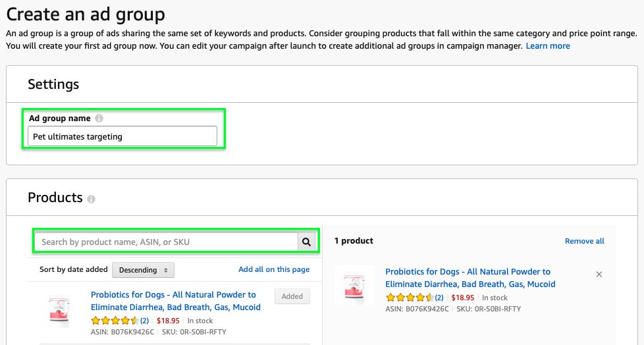The height and width of the screenshot is (345, 644).
Task: Click the Added button beside Probiotics product
Action: tap(292, 296)
